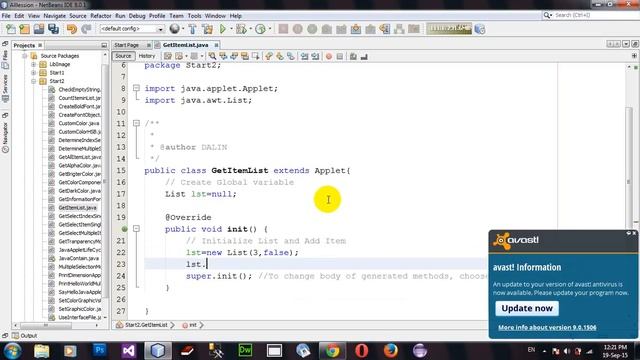Open Google Chrome from the taskbar
This screenshot has width=640, height=360.
(x=332, y=351)
